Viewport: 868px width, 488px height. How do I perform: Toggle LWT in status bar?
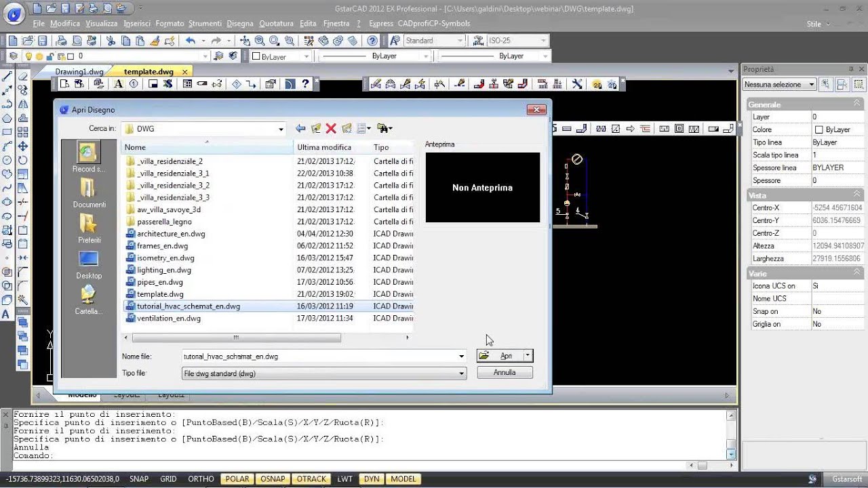coord(344,479)
